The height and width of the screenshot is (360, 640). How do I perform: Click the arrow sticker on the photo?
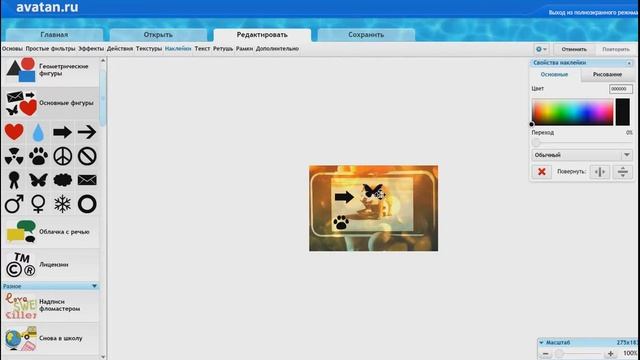(344, 197)
